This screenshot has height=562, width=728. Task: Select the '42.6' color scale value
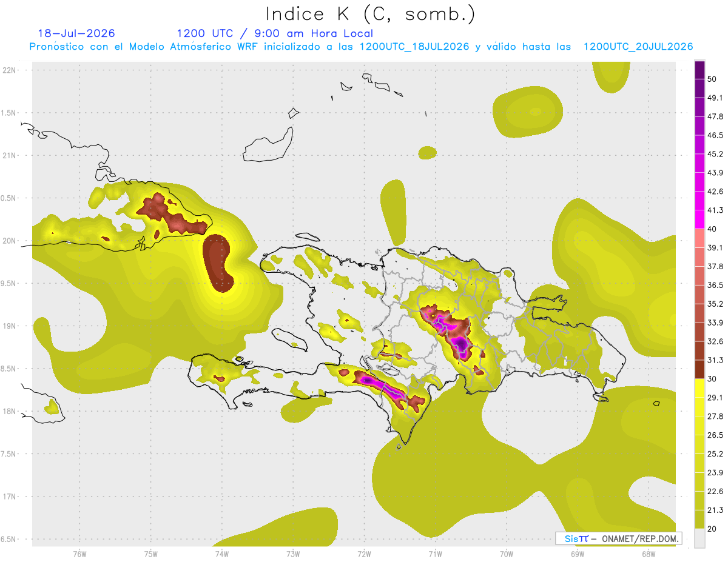click(715, 192)
